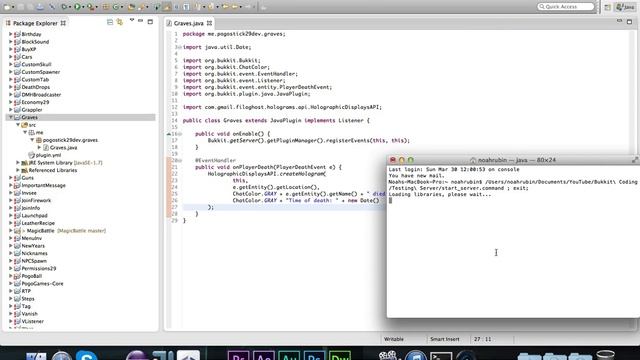640x360 pixels.
Task: Minimize the editor area
Action: click(619, 21)
